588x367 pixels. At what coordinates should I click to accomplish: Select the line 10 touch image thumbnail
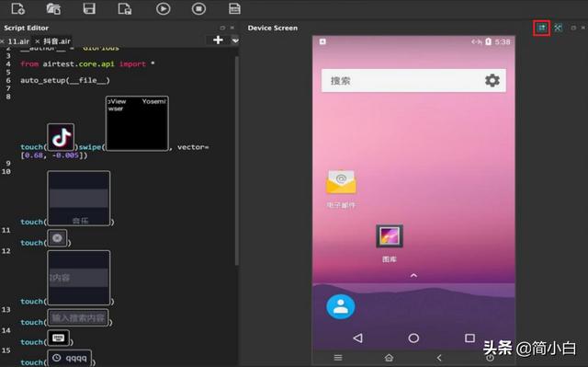pyautogui.click(x=79, y=198)
